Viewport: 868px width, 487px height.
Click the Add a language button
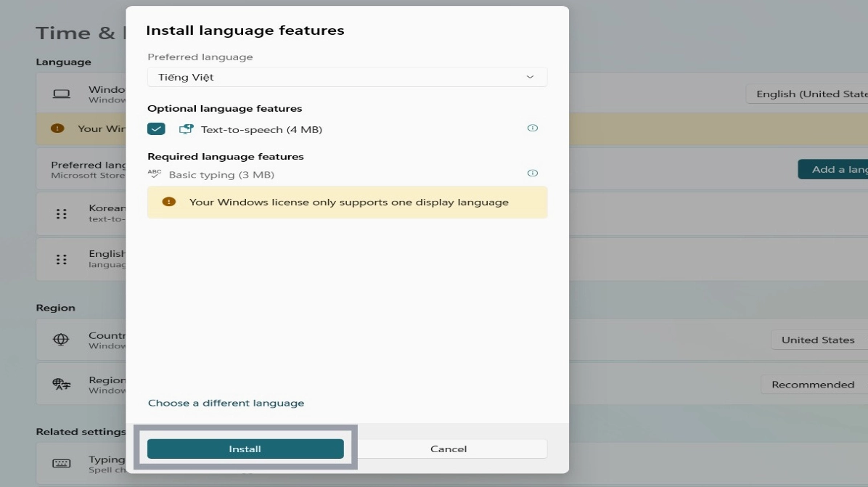pos(835,169)
